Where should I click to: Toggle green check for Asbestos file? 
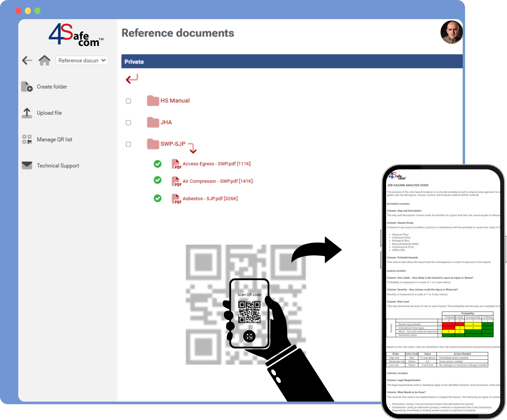pyautogui.click(x=158, y=198)
